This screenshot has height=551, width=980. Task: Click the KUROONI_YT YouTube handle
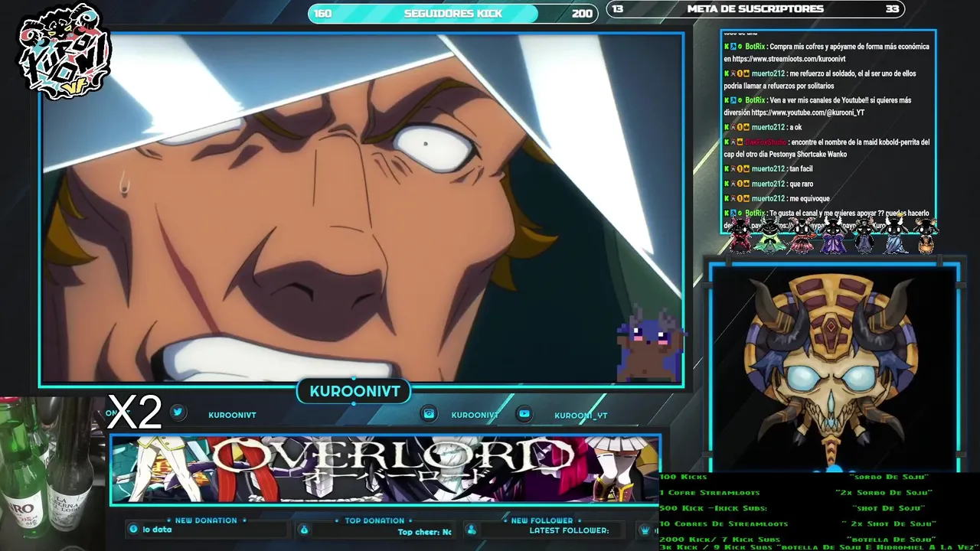click(581, 416)
